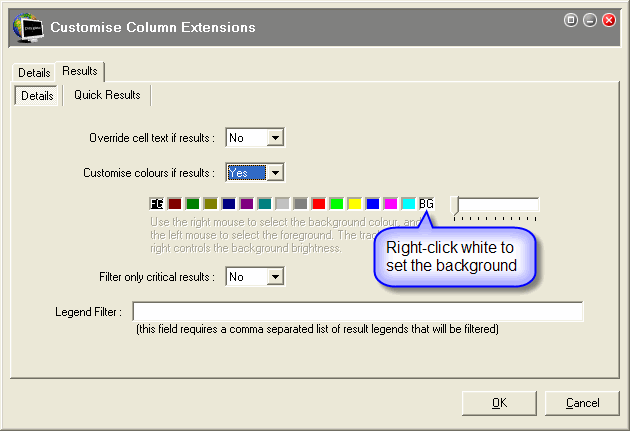Close the Customise Column Extensions dialog
Screen dimensions: 630x431
click(x=609, y=20)
